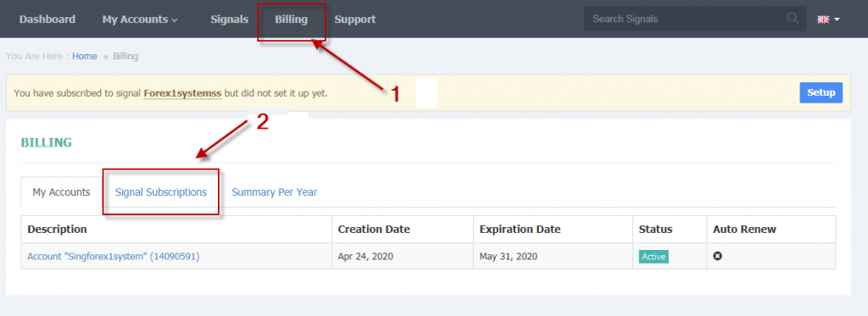
Task: Click the Expiration Date column header
Action: [x=520, y=229]
